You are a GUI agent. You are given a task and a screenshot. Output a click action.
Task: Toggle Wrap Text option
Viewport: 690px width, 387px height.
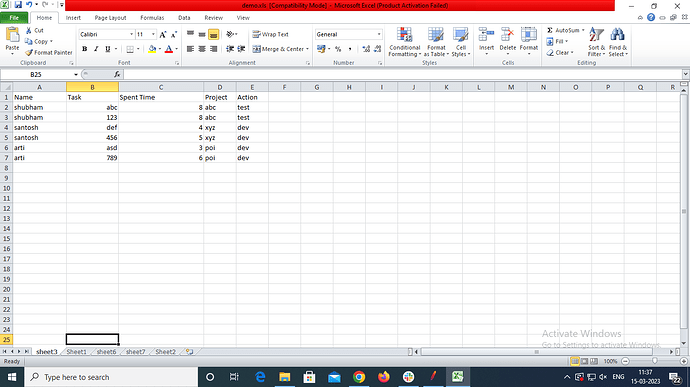point(270,34)
